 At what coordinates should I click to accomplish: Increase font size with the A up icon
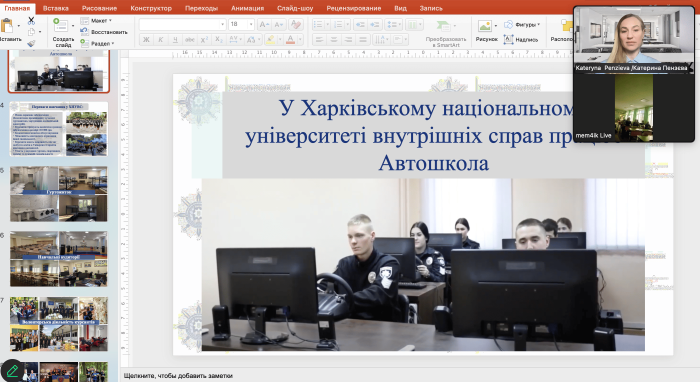(x=264, y=25)
